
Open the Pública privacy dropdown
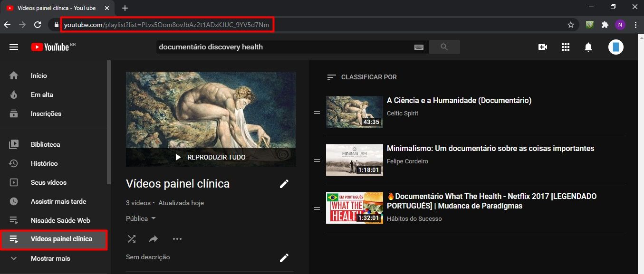pyautogui.click(x=141, y=218)
